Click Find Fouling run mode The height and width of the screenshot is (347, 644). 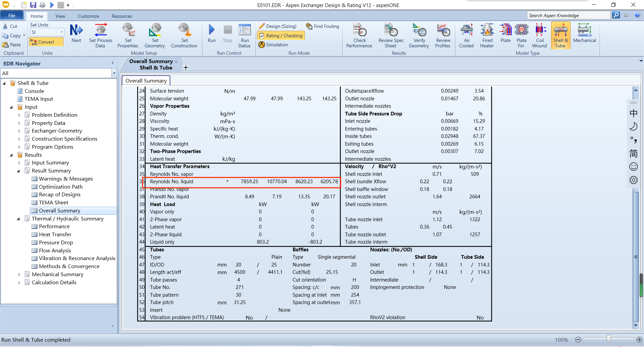pos(322,26)
